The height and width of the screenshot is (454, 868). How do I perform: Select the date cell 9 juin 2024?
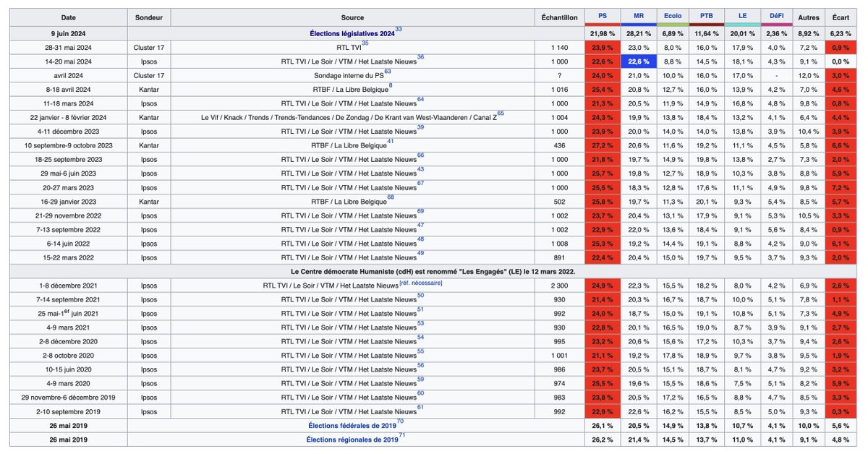(x=69, y=33)
